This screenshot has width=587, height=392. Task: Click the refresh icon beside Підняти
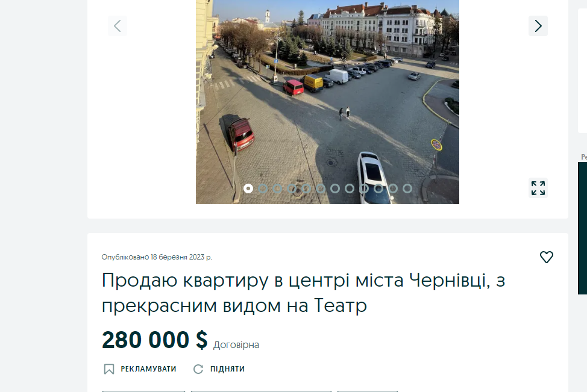tap(198, 369)
